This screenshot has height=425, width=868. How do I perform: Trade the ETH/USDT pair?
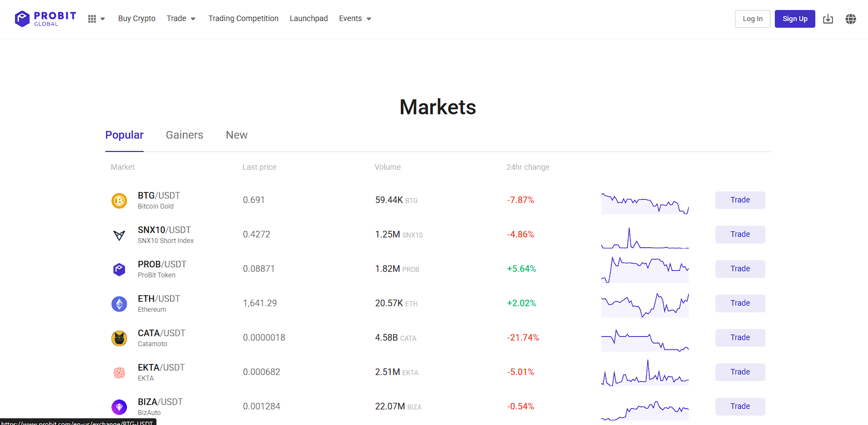coord(740,303)
